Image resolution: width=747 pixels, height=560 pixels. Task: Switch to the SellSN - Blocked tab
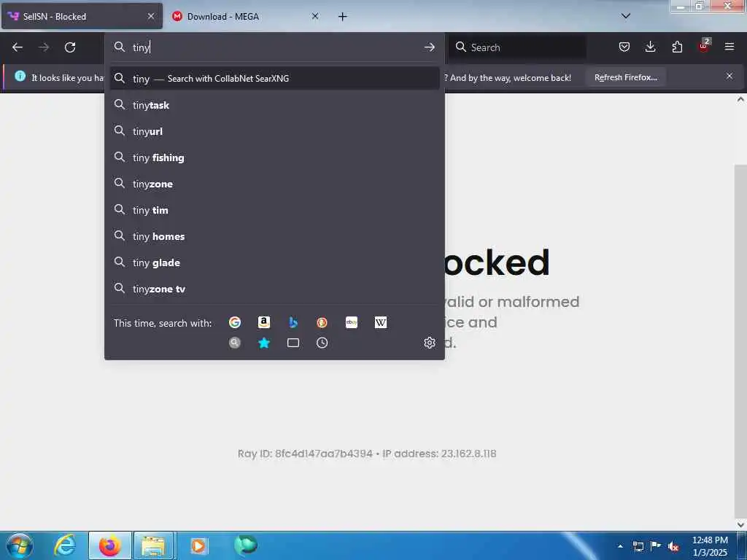(x=82, y=17)
